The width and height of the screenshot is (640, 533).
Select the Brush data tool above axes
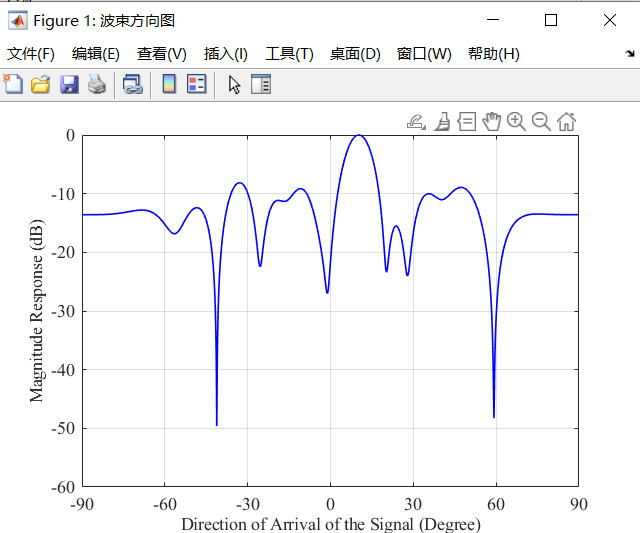tap(442, 122)
